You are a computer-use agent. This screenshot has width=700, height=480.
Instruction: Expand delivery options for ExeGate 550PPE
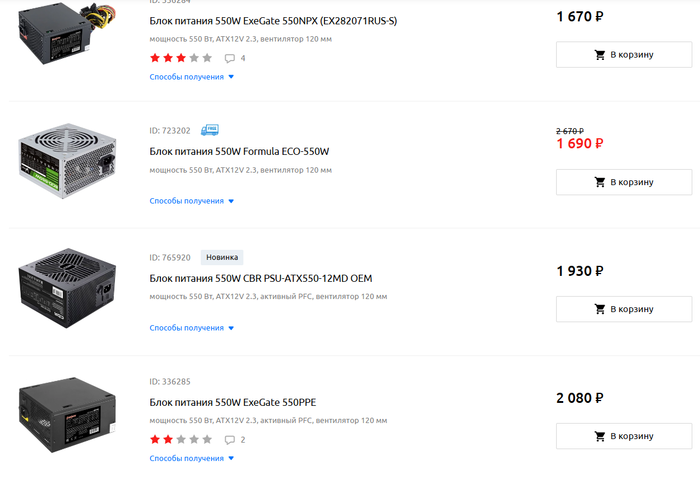[192, 458]
